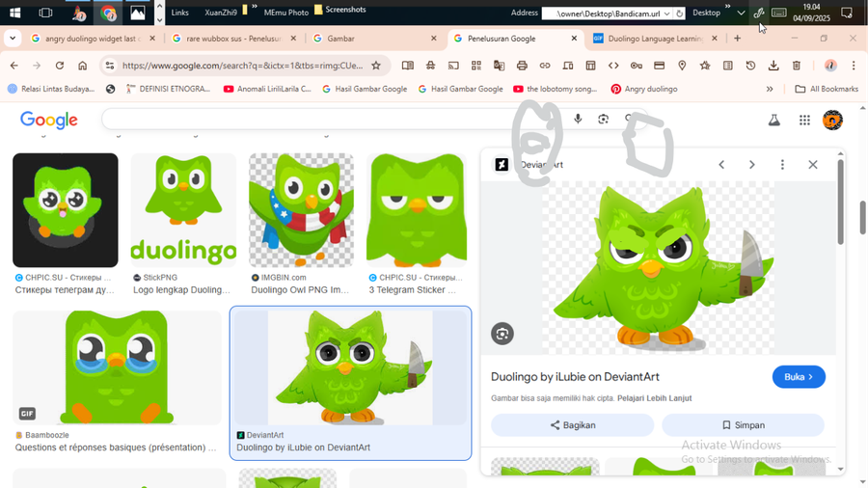Switch to 'angry duolingo widget' tab
Image resolution: width=868 pixels, height=488 pixels.
93,39
